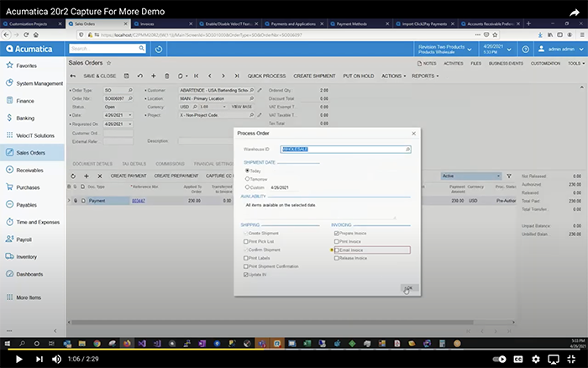
Task: Open the admin user menu
Action: coord(561,49)
